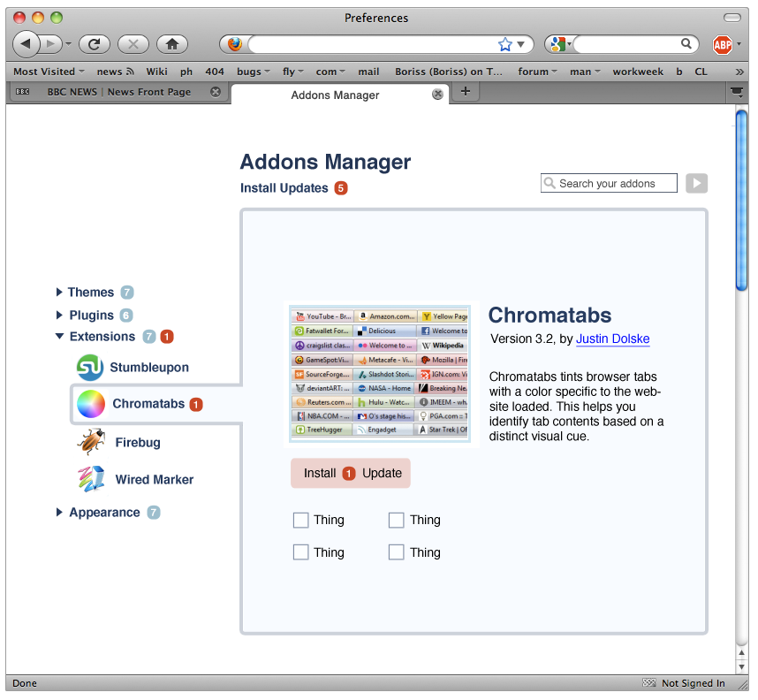Screen dimensions: 758x700
Task: Reload the page with the refresh button
Action: [x=95, y=44]
